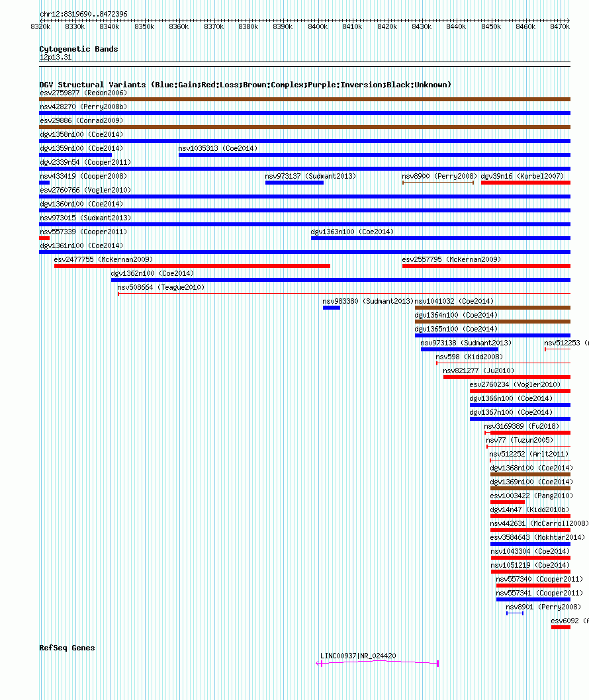Open nsv1041032 (Coe2014) label
This screenshot has width=589, height=700.
454,301
